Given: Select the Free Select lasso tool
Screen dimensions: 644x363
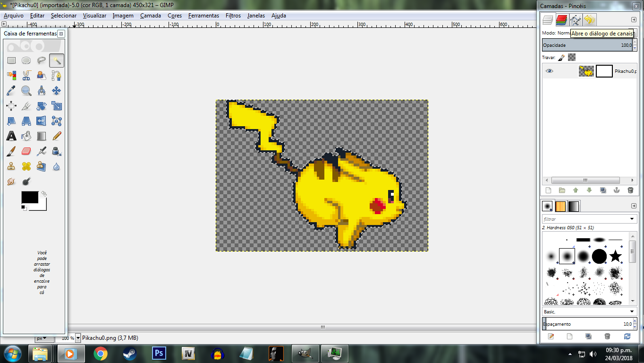Looking at the screenshot, I should tap(42, 60).
